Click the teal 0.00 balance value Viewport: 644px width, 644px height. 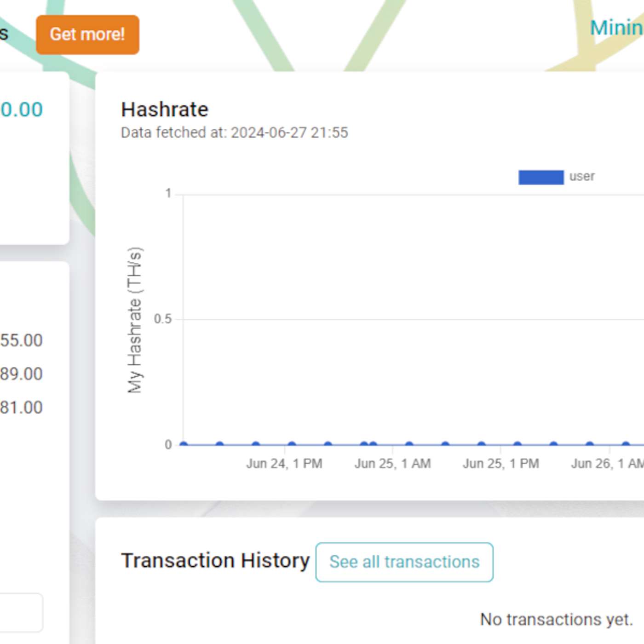coord(22,109)
